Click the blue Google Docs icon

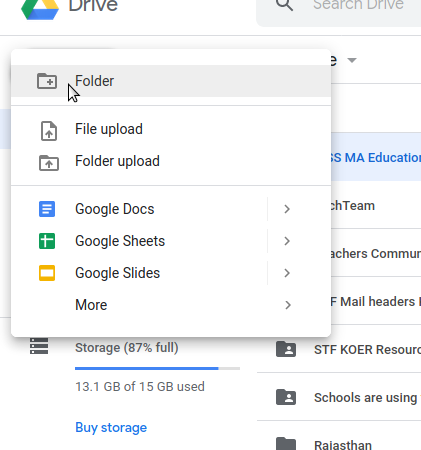coord(47,209)
